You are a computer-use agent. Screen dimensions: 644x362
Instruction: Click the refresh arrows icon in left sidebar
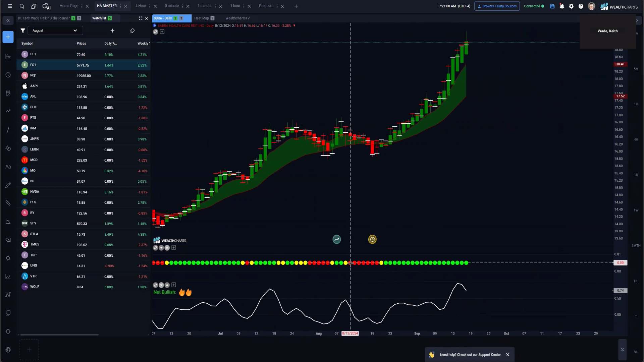(x=8, y=258)
